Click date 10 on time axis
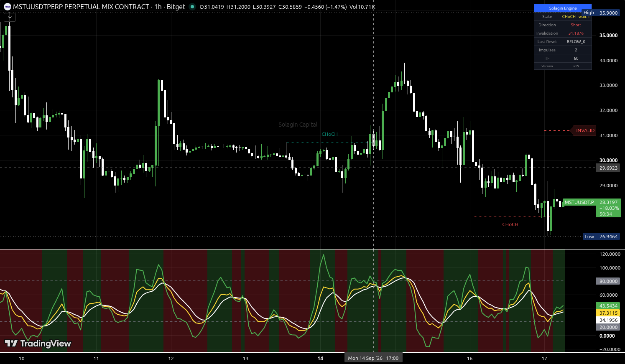Image resolution: width=625 pixels, height=364 pixels. [x=22, y=359]
